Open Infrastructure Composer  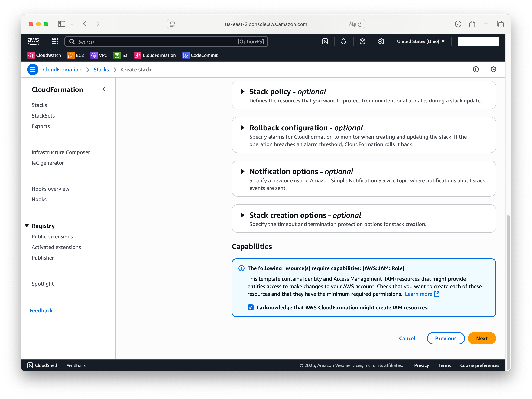coord(61,152)
